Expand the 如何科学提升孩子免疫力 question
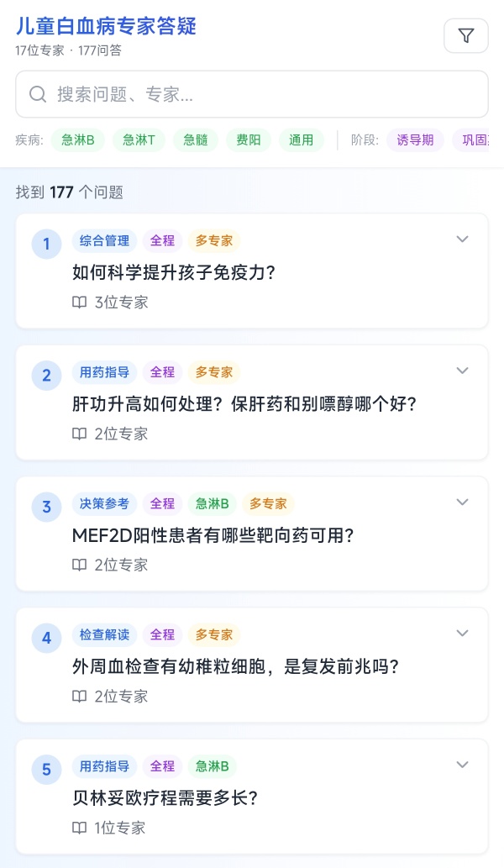504x868 pixels. point(462,239)
